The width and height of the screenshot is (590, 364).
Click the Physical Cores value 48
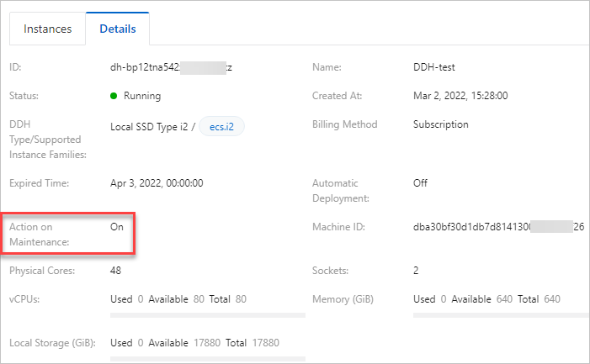(115, 271)
